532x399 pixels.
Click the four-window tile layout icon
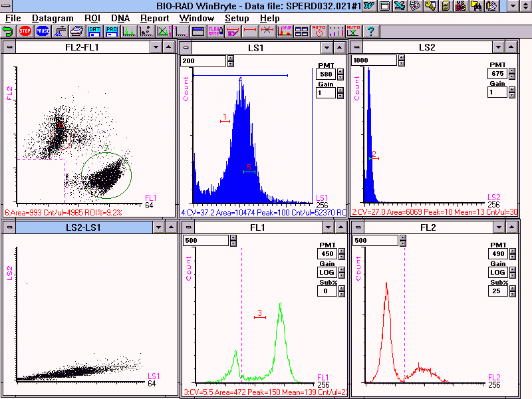[x=302, y=31]
